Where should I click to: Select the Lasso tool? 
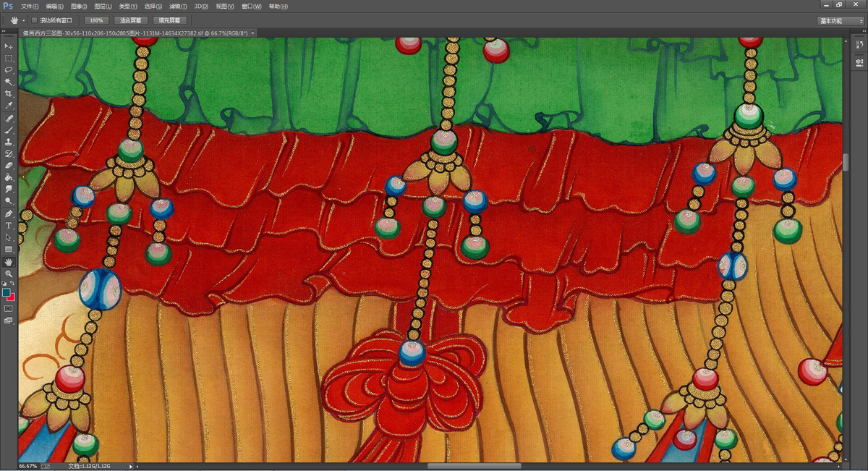(x=9, y=69)
